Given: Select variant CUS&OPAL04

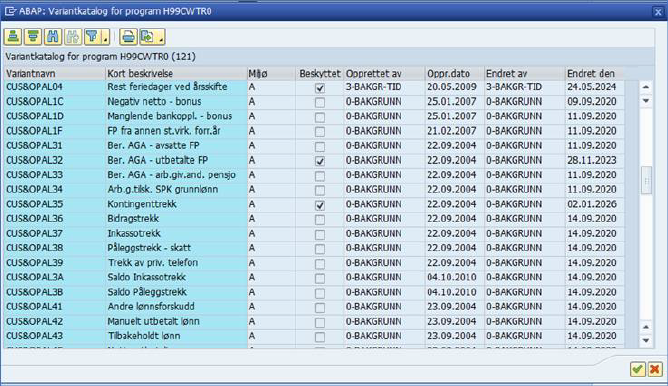Looking at the screenshot, I should (34, 87).
